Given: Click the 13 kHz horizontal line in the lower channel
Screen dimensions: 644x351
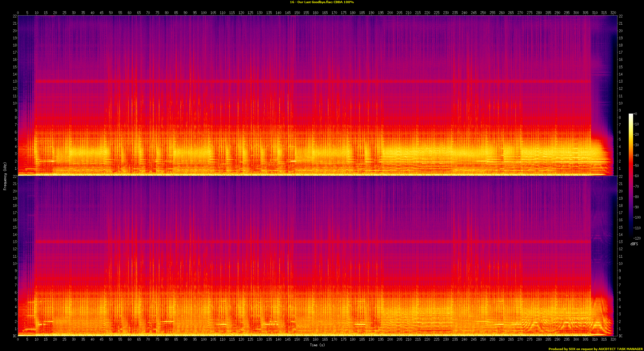Looking at the screenshot, I should [x=312, y=242].
